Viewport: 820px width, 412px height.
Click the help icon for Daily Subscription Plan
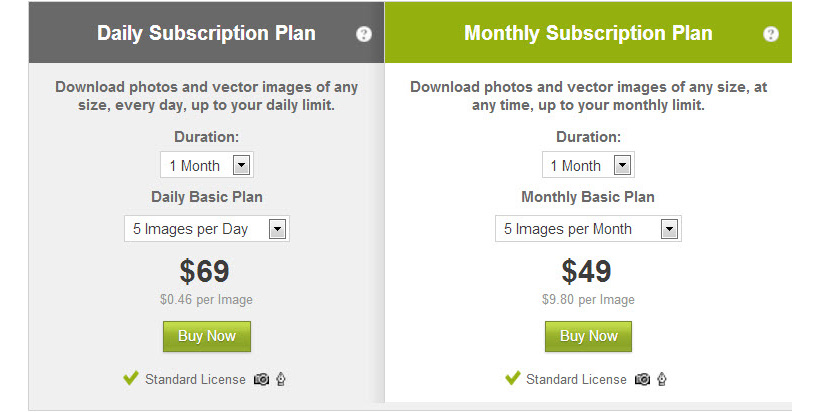[x=363, y=34]
